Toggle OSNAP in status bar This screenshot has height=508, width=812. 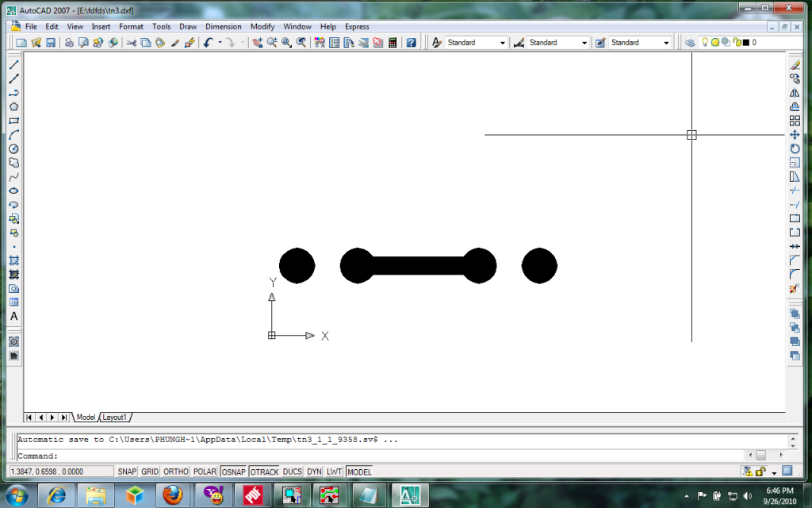click(234, 471)
